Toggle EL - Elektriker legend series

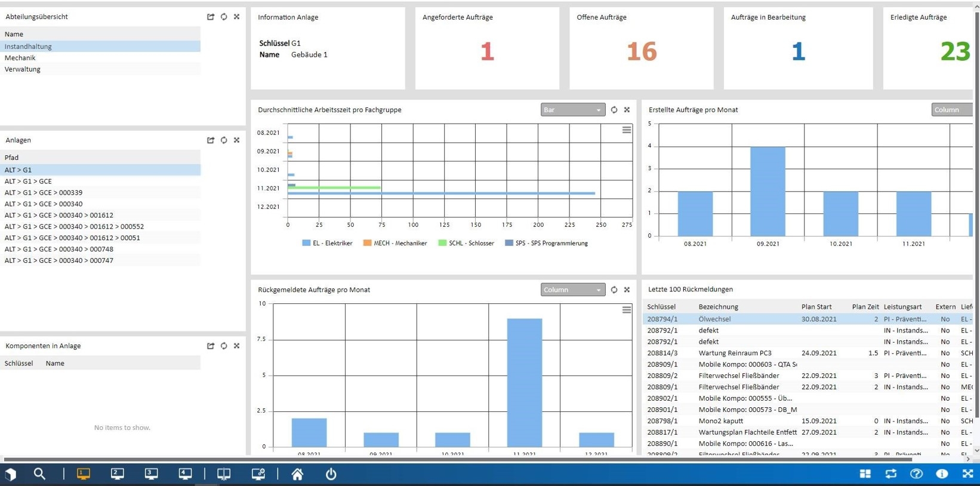point(327,244)
